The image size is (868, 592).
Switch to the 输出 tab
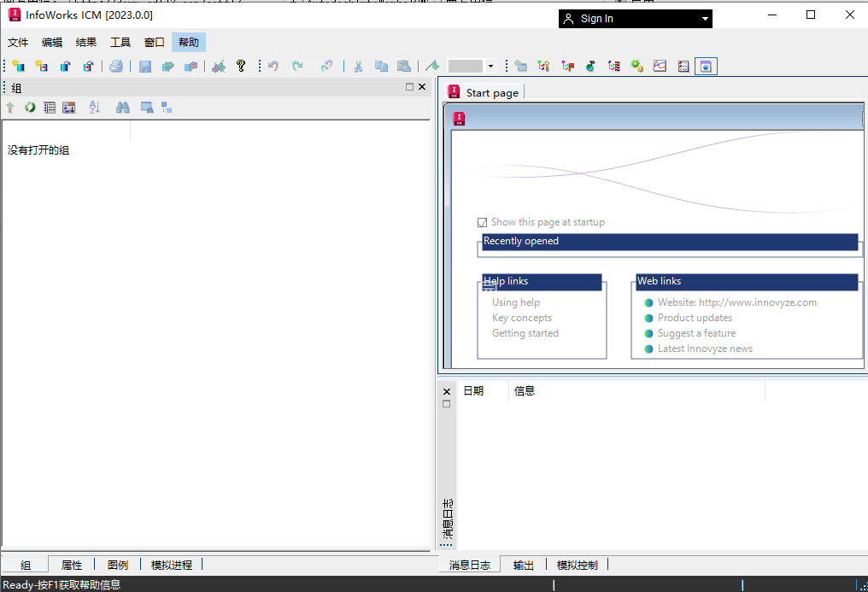pos(523,564)
